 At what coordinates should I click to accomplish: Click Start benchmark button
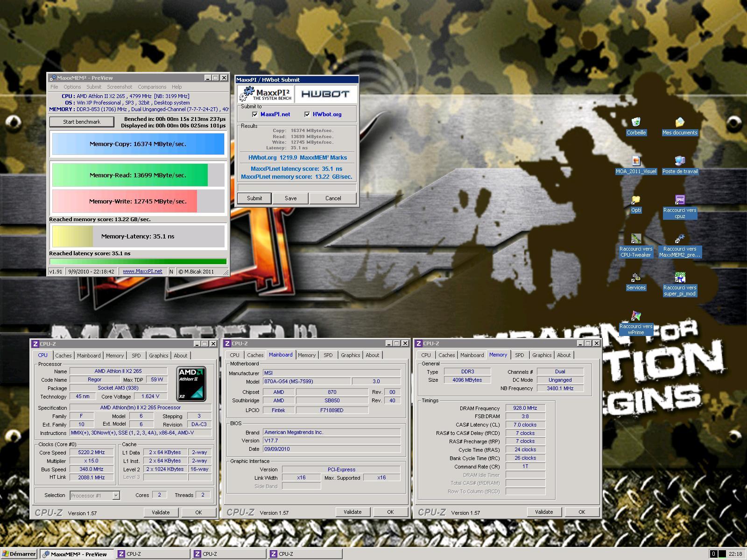pos(82,122)
